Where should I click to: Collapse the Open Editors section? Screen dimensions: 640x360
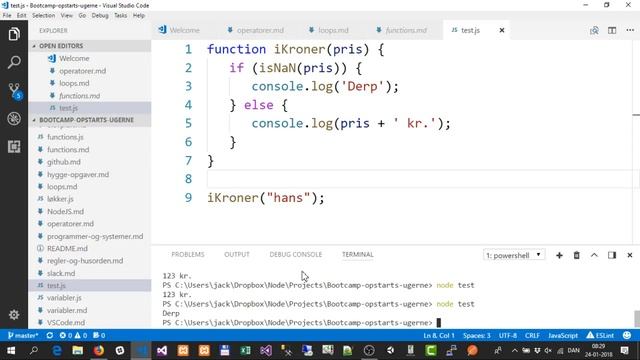[90, 46]
